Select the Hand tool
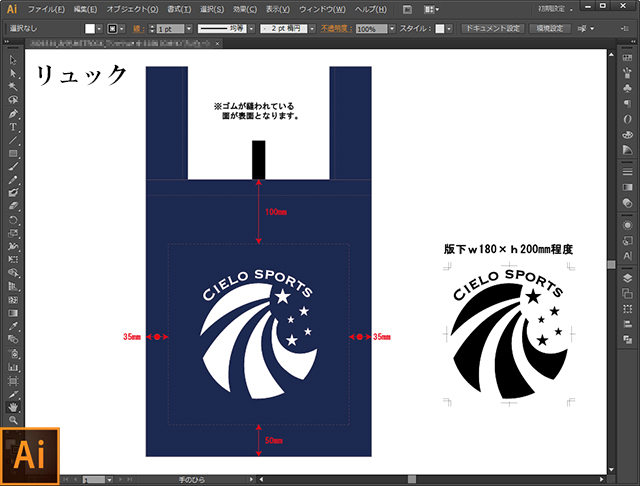 tap(13, 407)
